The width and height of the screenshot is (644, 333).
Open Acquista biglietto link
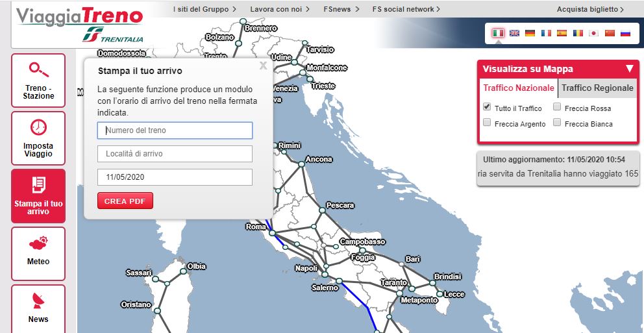coord(590,9)
